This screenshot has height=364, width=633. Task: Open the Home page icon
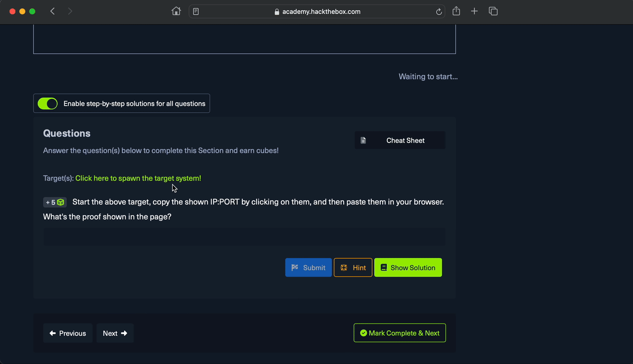176,11
